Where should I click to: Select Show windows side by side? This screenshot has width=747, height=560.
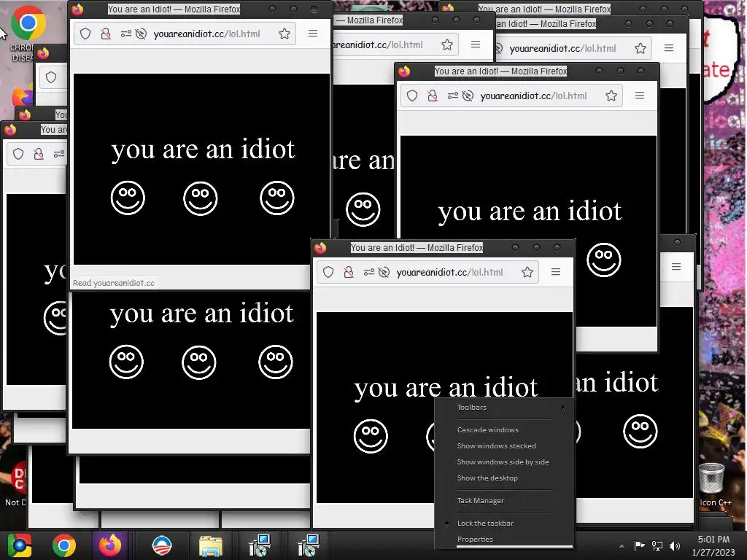504,462
